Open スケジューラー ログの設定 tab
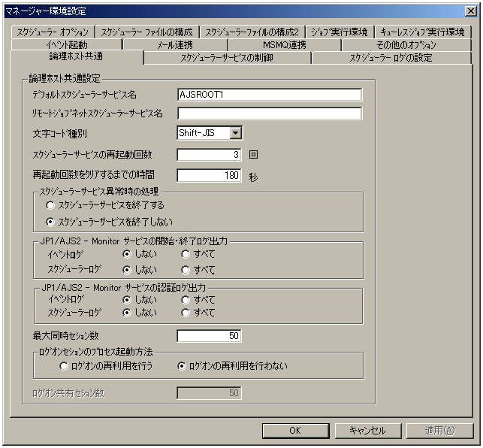This screenshot has height=448, width=483. click(x=391, y=58)
